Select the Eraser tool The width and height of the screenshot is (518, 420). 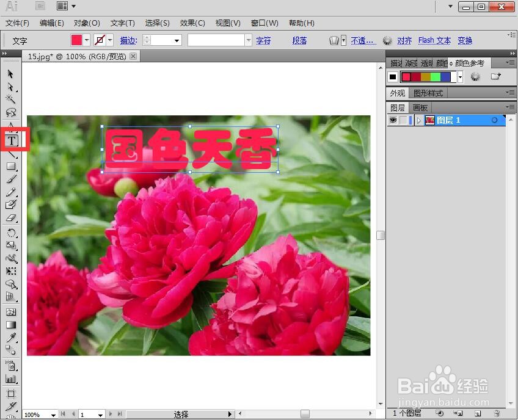pos(11,218)
